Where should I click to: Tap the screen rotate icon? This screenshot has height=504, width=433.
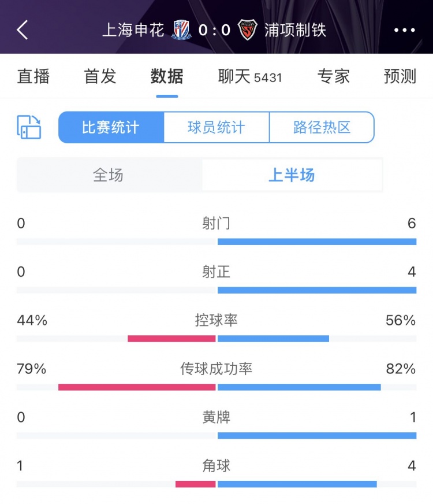click(x=29, y=127)
